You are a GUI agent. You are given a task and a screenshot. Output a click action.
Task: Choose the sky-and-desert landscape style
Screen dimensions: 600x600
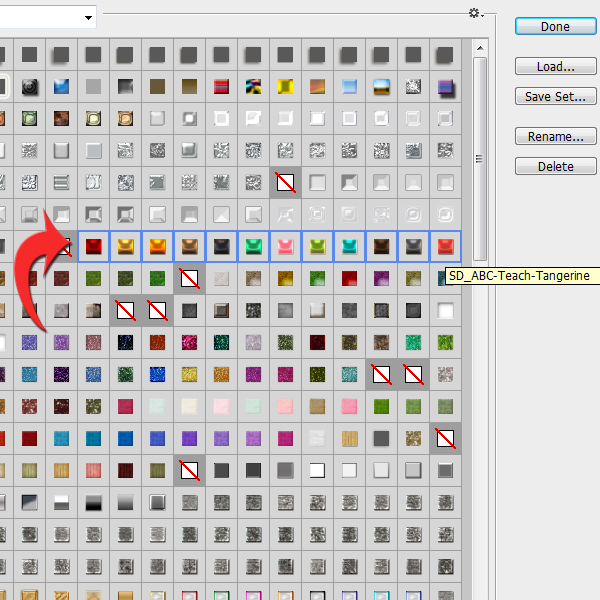click(x=382, y=86)
